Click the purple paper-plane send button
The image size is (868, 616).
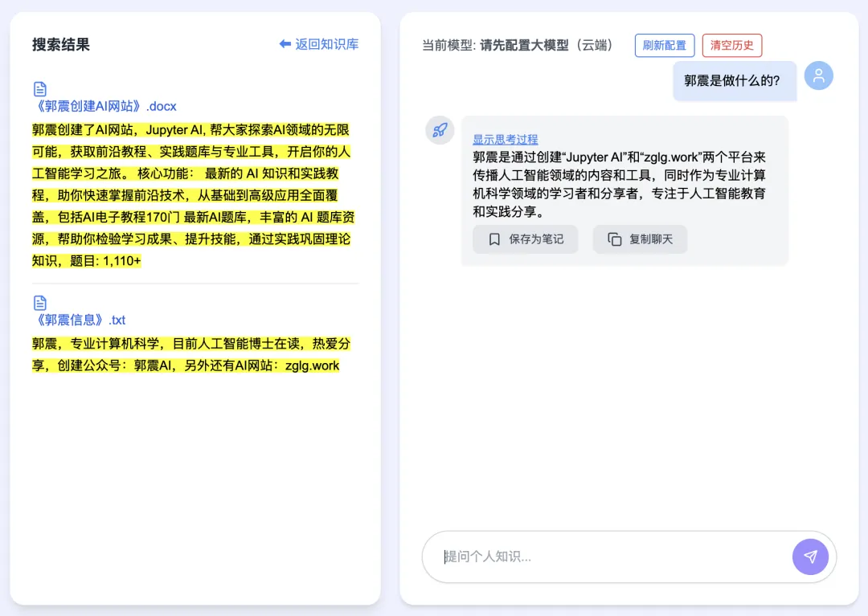click(810, 557)
